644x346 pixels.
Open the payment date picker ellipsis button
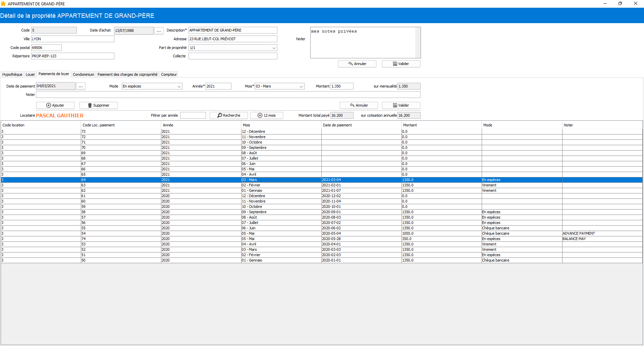pyautogui.click(x=81, y=86)
